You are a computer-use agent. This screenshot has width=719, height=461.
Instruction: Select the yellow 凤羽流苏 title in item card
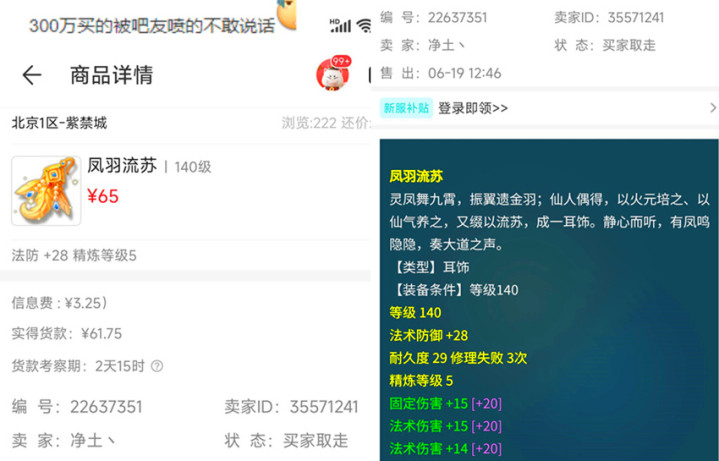[416, 177]
